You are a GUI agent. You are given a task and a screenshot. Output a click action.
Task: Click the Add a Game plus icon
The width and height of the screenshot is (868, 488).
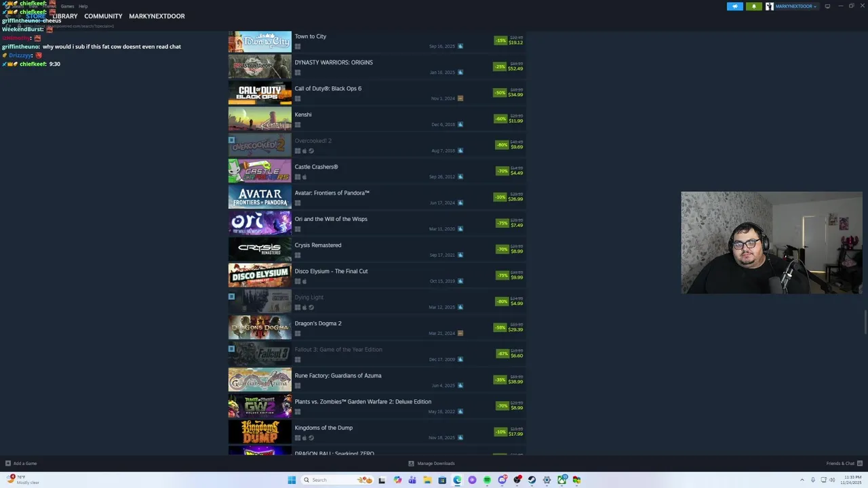point(8,464)
